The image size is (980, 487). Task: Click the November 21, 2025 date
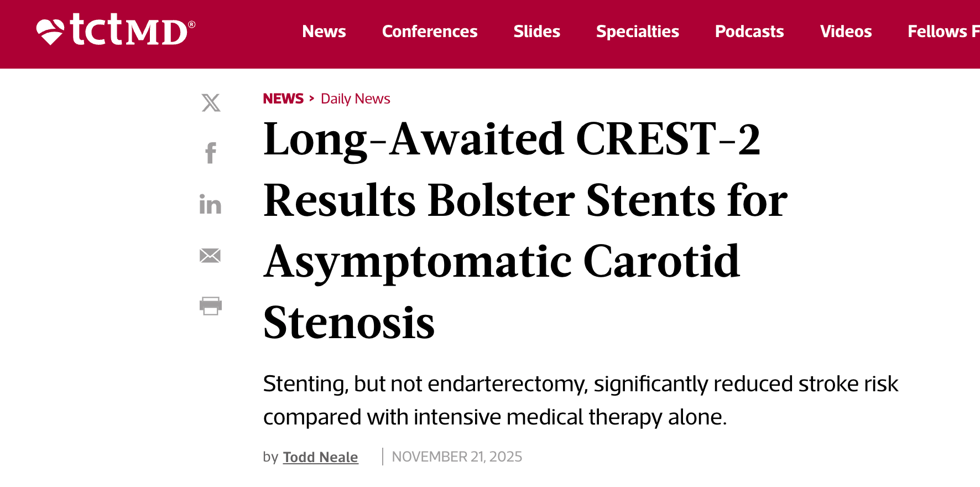pyautogui.click(x=457, y=457)
